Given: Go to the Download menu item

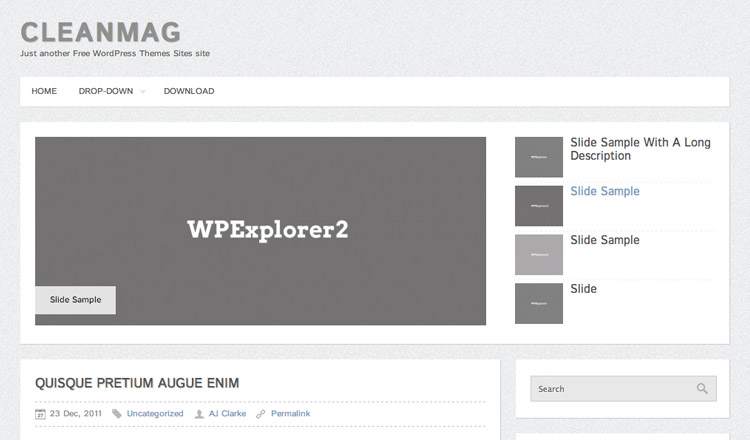Looking at the screenshot, I should pos(189,91).
